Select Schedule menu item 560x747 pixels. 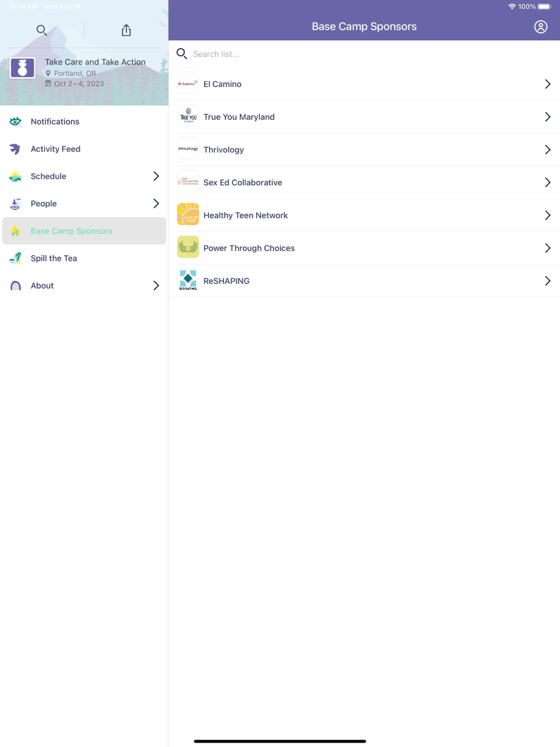(x=84, y=176)
